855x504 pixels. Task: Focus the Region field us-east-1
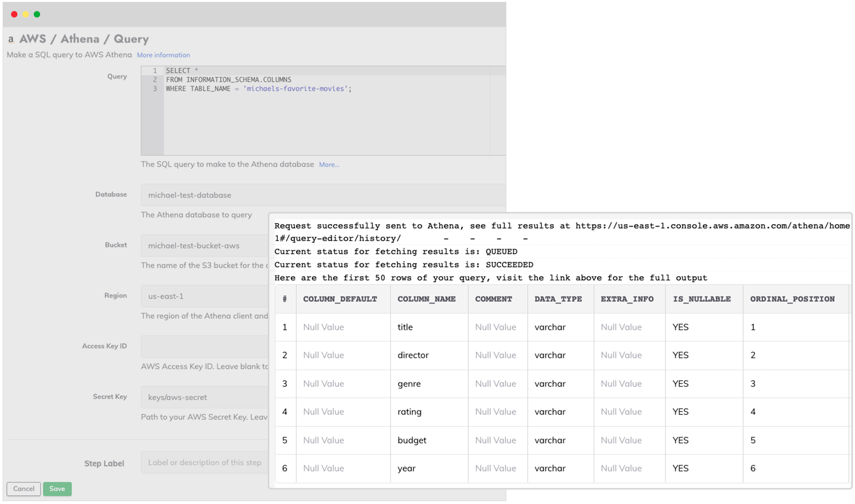(205, 296)
